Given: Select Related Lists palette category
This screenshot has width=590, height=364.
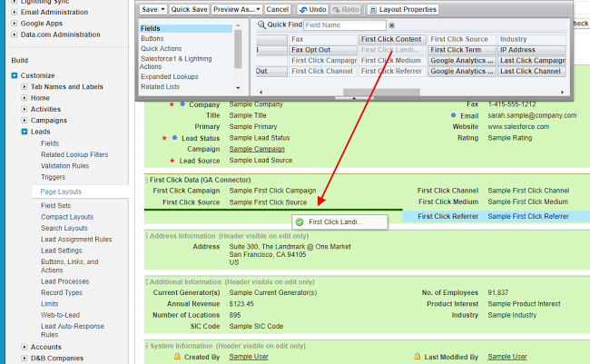Looking at the screenshot, I should 160,86.
